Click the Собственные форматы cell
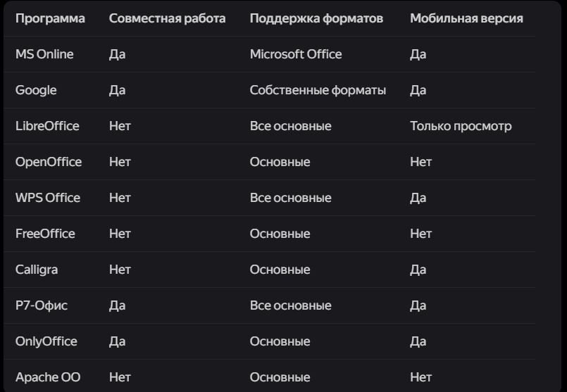567x392 pixels. [318, 90]
